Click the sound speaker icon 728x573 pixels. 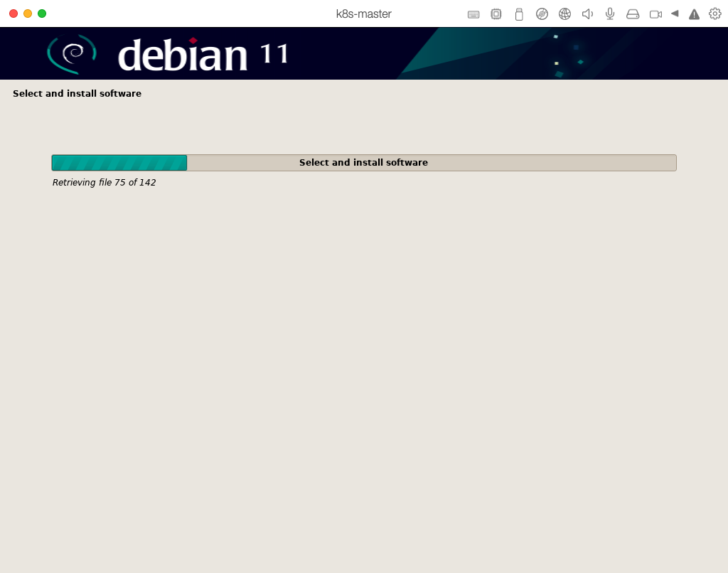(x=587, y=14)
